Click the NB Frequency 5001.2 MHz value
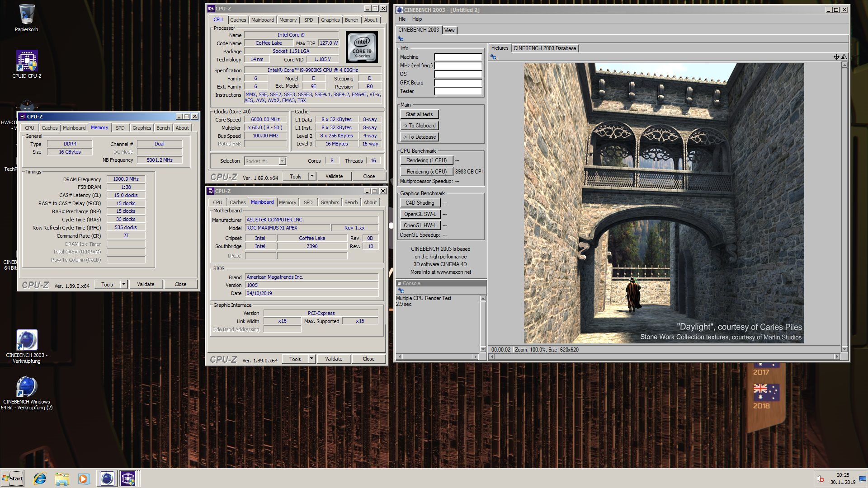Viewport: 868px width, 488px height. pos(160,160)
